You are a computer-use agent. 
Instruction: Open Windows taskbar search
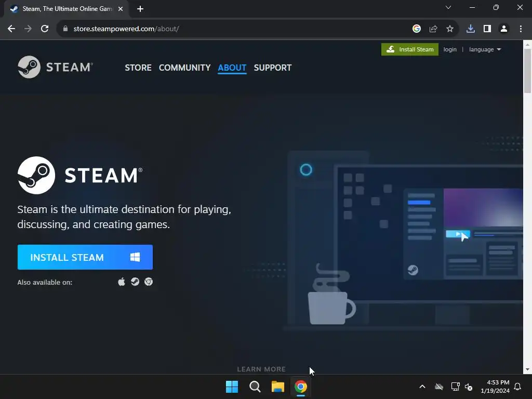255,387
